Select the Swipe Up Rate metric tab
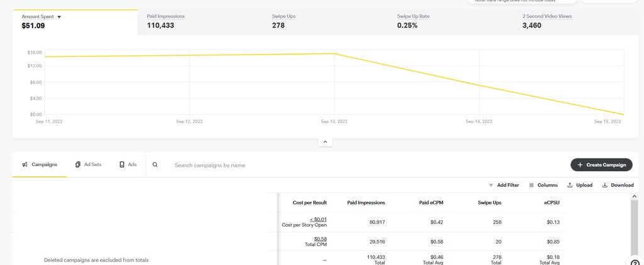This screenshot has width=644, height=265. tap(450, 22)
